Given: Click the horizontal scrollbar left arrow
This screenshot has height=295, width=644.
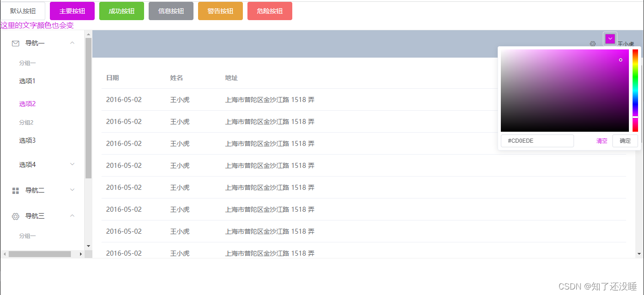Looking at the screenshot, I should coord(4,254).
